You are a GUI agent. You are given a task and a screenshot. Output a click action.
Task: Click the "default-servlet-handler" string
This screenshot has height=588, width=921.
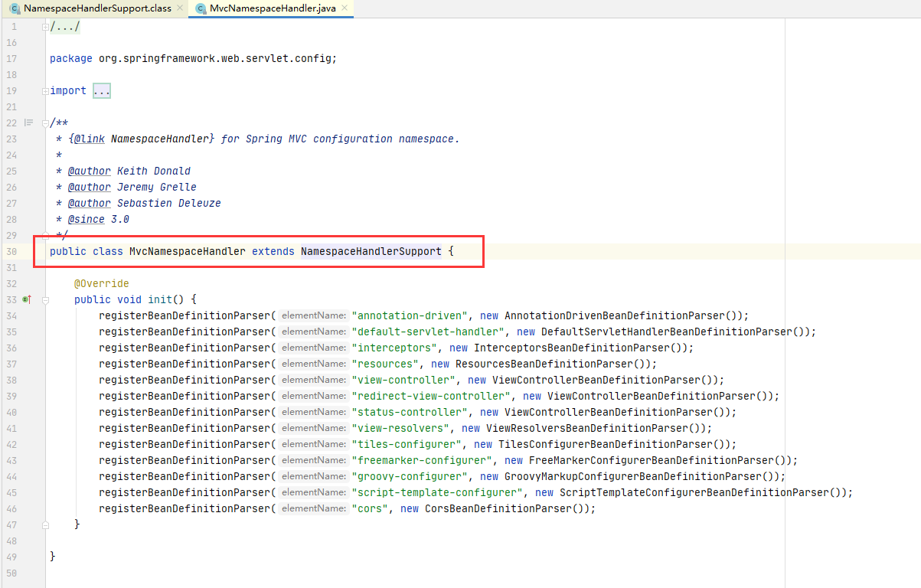pos(428,332)
